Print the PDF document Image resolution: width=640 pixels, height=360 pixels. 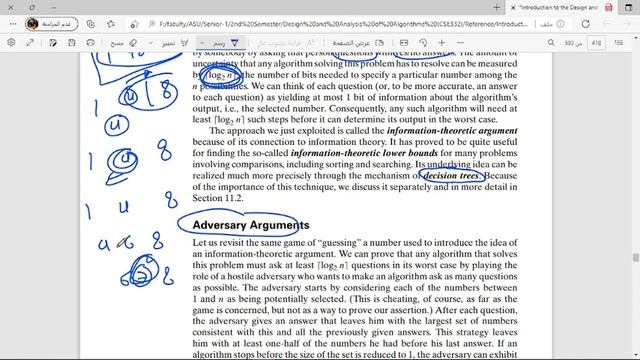point(91,42)
